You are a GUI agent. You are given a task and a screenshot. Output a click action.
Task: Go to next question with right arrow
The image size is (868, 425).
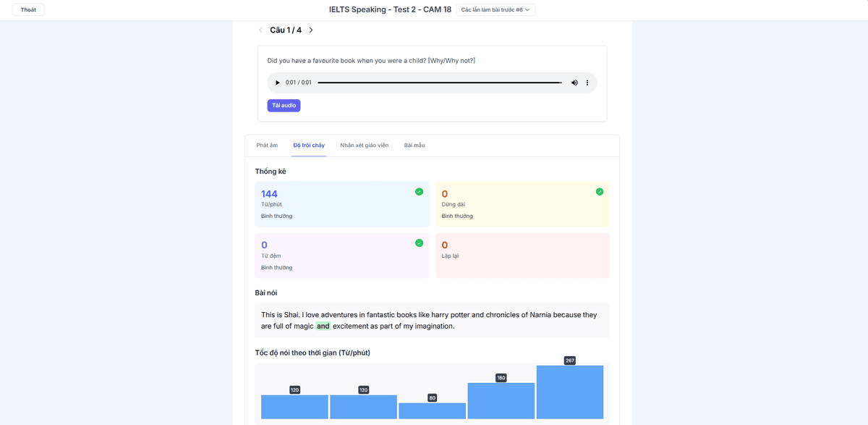[310, 30]
